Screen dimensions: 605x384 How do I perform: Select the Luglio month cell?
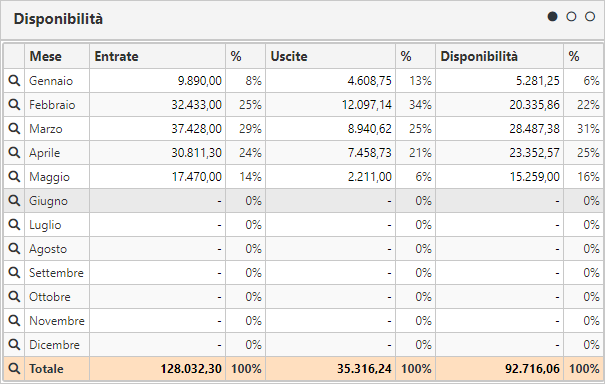[x=57, y=225]
